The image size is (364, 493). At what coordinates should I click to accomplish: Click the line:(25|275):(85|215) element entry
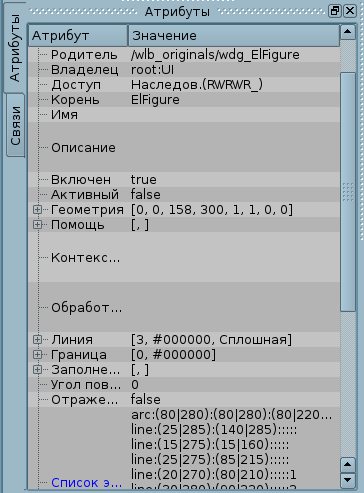tap(210, 460)
